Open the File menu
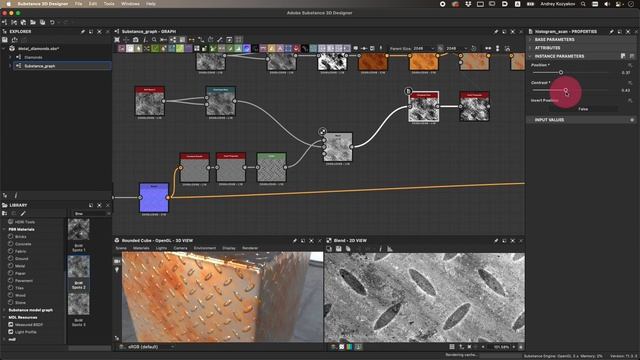The image size is (640, 360). coord(78,4)
